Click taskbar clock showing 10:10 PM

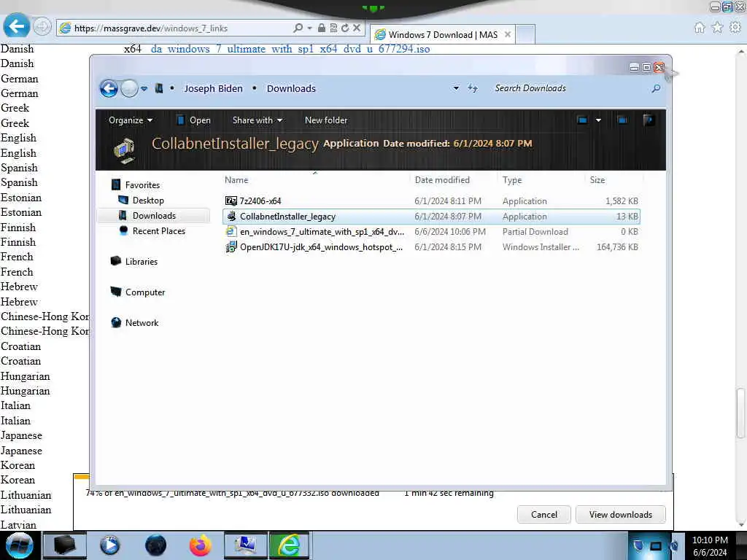[x=710, y=546]
